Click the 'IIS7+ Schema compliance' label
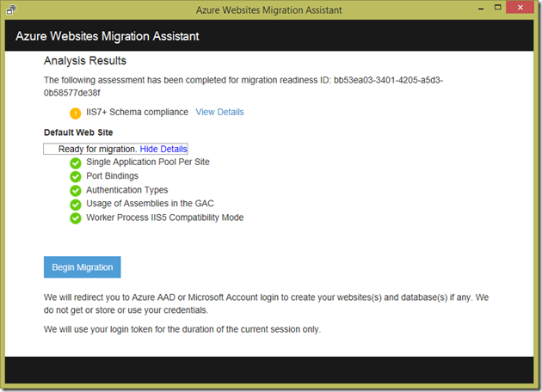This screenshot has width=542, height=392. pyautogui.click(x=138, y=112)
